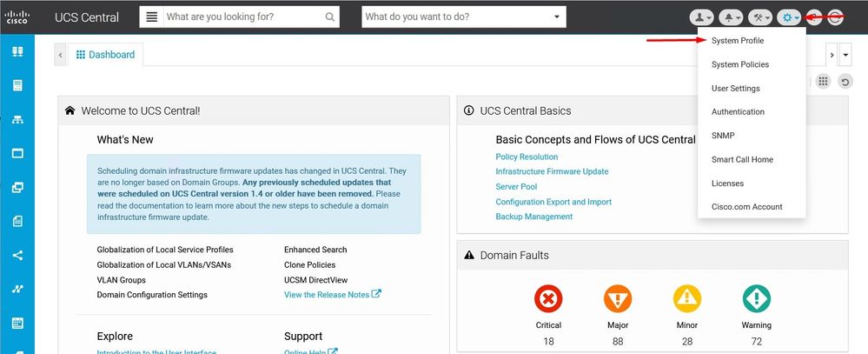Select System Profile from the menu
868x354 pixels.
[738, 41]
